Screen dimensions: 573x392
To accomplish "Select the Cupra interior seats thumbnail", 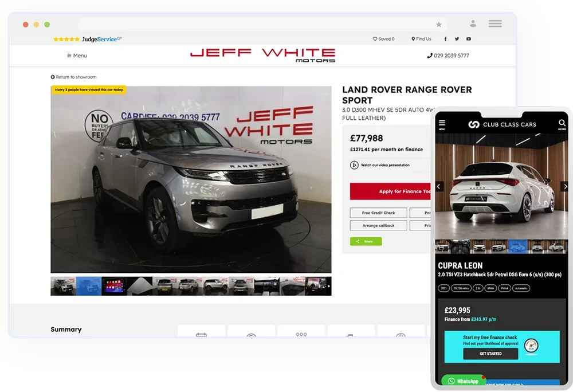I will [459, 246].
